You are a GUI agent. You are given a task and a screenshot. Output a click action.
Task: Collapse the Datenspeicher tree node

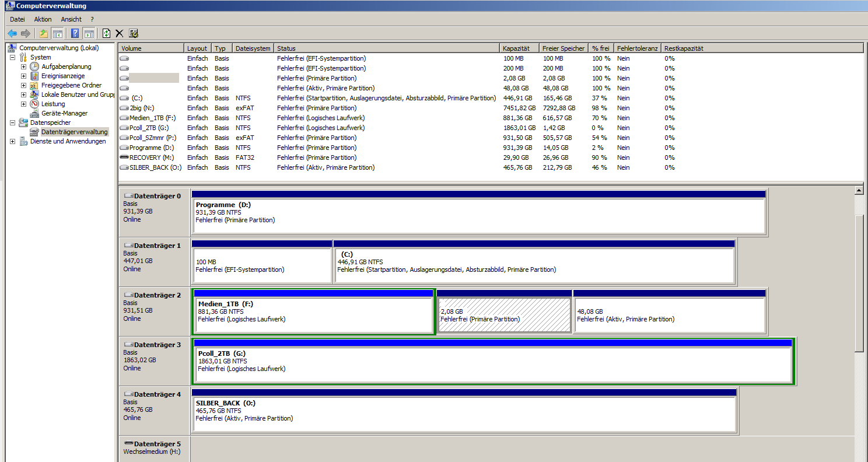(12, 123)
